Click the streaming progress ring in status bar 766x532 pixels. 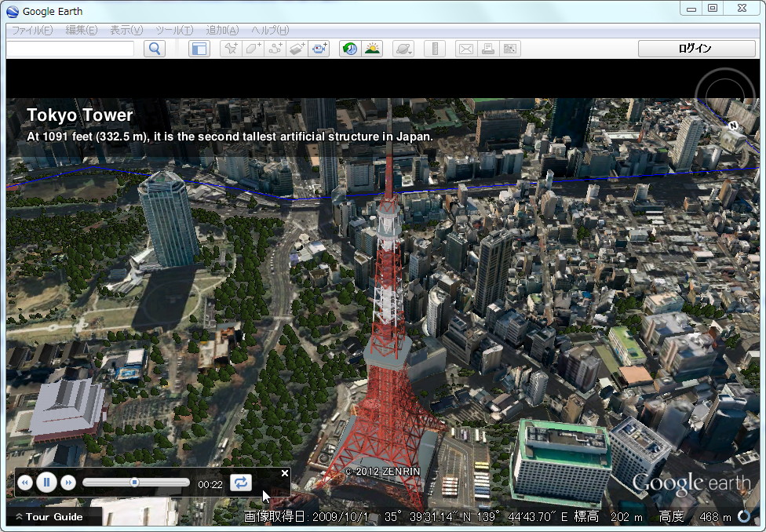point(745,516)
